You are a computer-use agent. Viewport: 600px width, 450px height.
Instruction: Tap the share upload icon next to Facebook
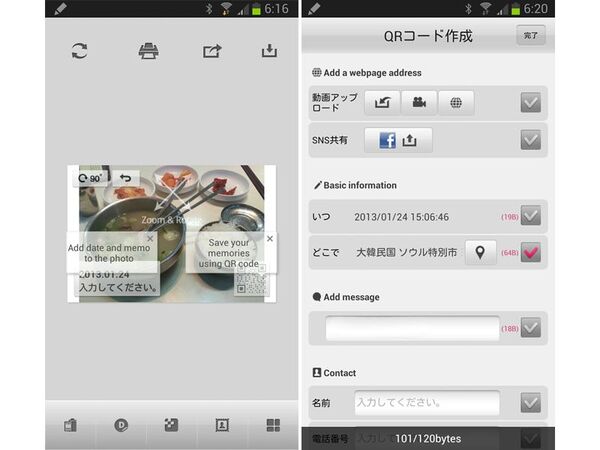409,140
